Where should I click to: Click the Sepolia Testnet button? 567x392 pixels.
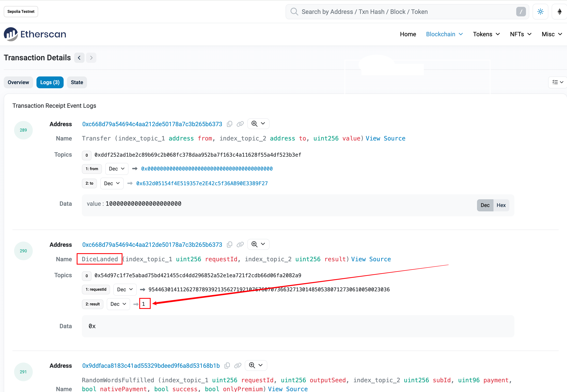click(x=21, y=12)
